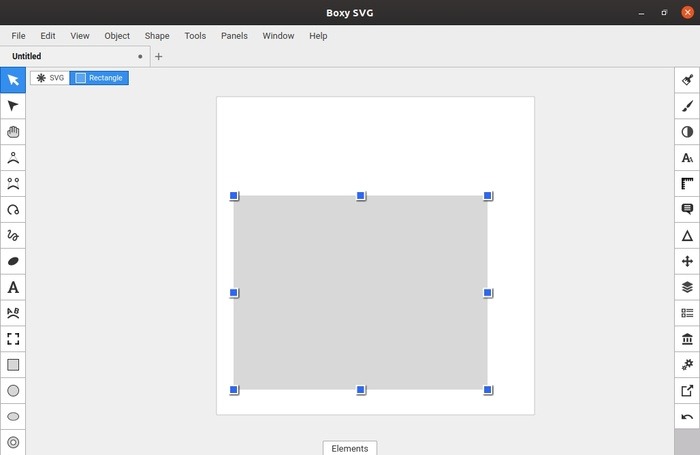
Task: Open the Tools menu
Action: pyautogui.click(x=195, y=36)
